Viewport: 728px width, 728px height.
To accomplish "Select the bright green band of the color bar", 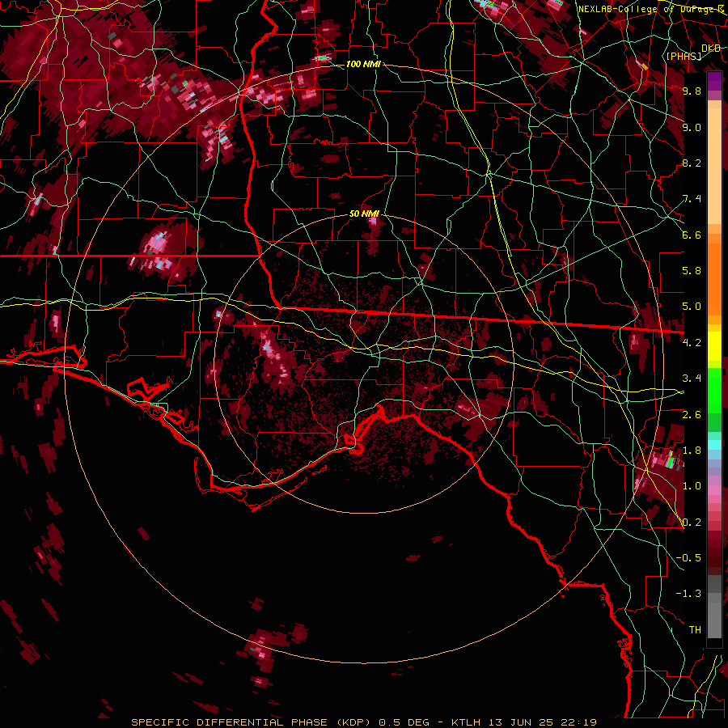I will point(714,390).
